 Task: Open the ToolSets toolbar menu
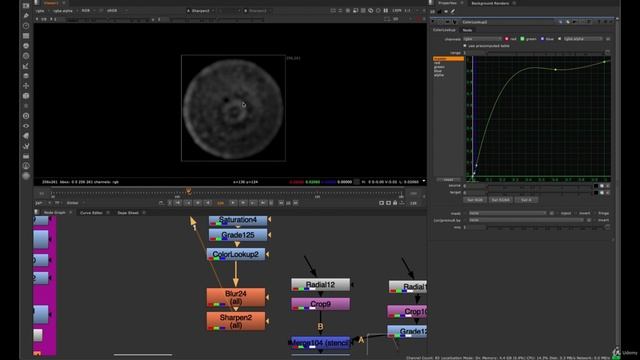pyautogui.click(x=26, y=146)
